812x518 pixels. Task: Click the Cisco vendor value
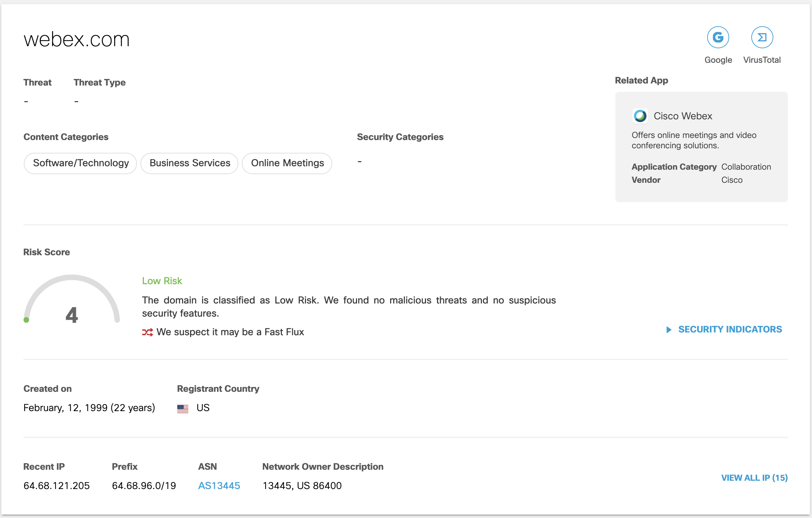pyautogui.click(x=732, y=180)
